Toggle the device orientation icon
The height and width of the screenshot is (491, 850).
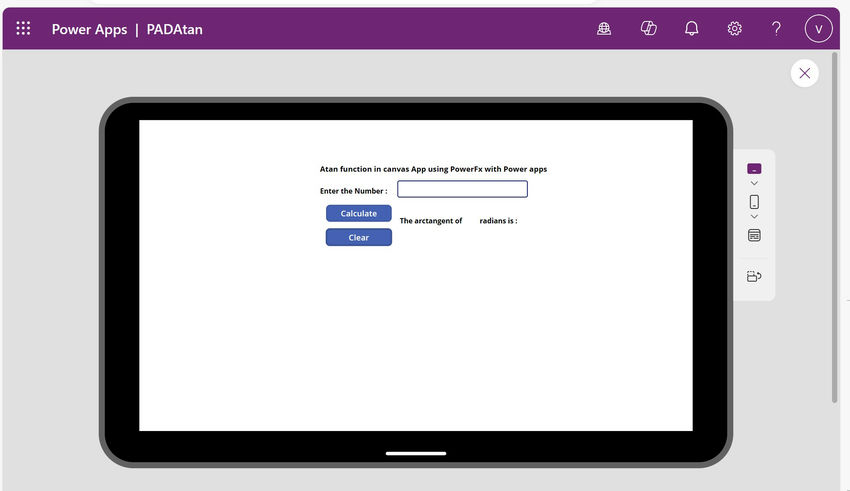[x=754, y=276]
